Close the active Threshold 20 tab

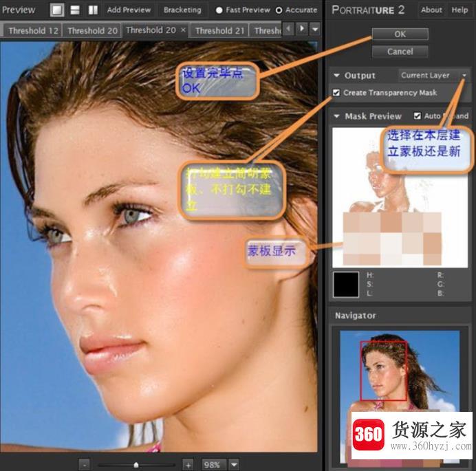coord(183,30)
